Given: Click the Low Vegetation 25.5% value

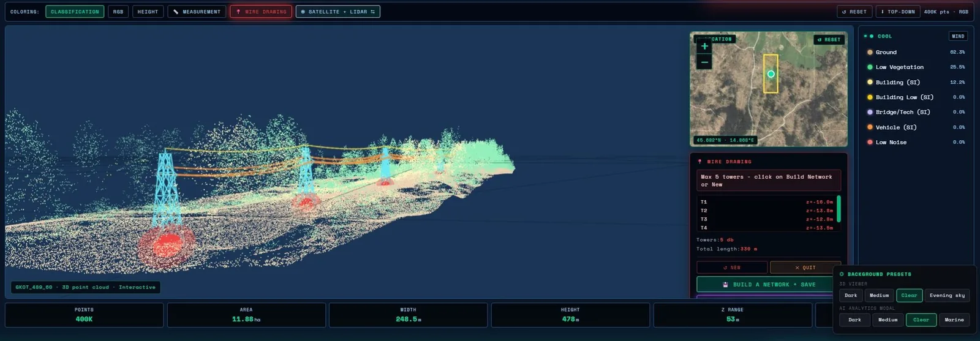Looking at the screenshot, I should [x=957, y=67].
